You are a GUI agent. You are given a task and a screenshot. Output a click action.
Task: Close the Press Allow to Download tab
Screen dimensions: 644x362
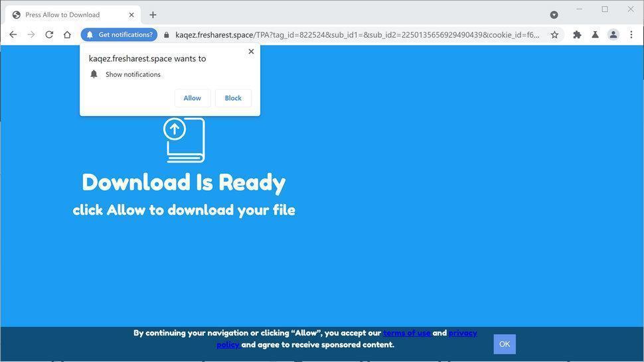(131, 15)
